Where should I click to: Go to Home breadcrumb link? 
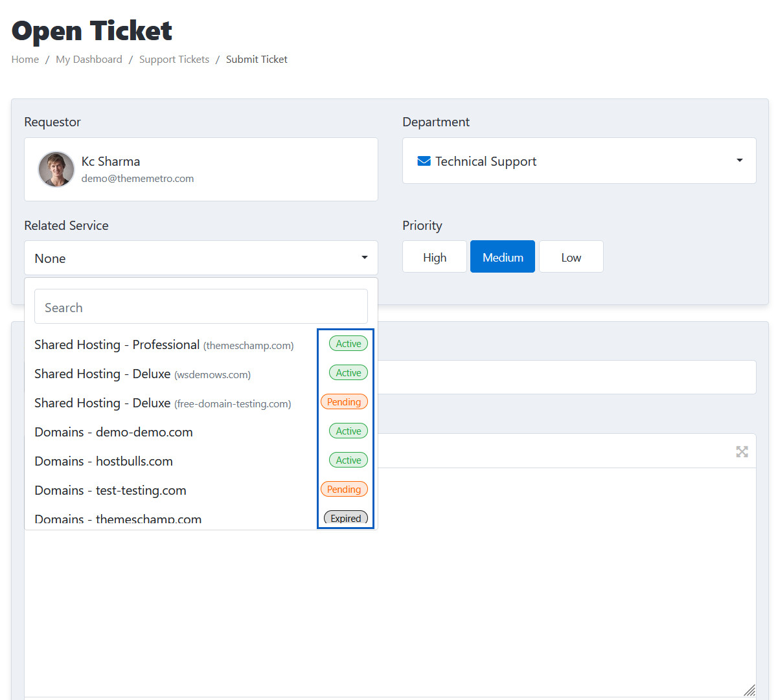(x=25, y=60)
